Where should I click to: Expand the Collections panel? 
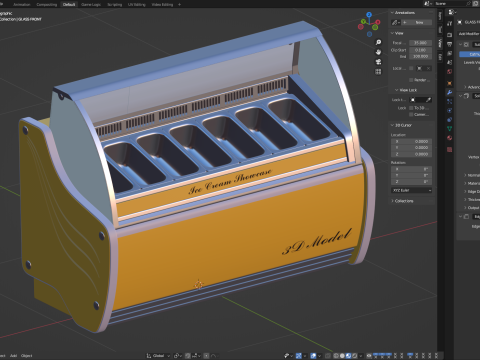(x=392, y=201)
